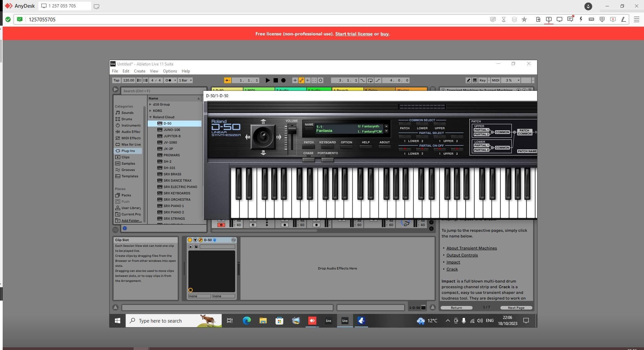Image resolution: width=644 pixels, height=350 pixels.
Task: Open the Create menu
Action: 139,71
